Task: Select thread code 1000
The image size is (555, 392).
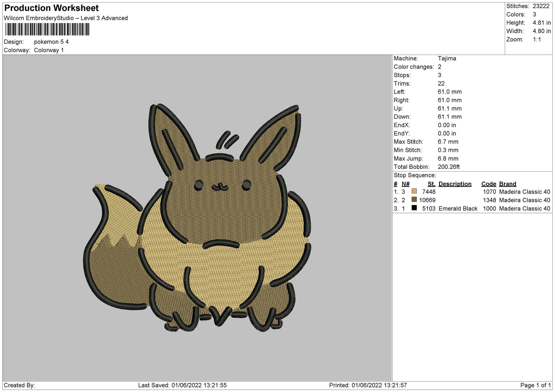Action: 489,208
